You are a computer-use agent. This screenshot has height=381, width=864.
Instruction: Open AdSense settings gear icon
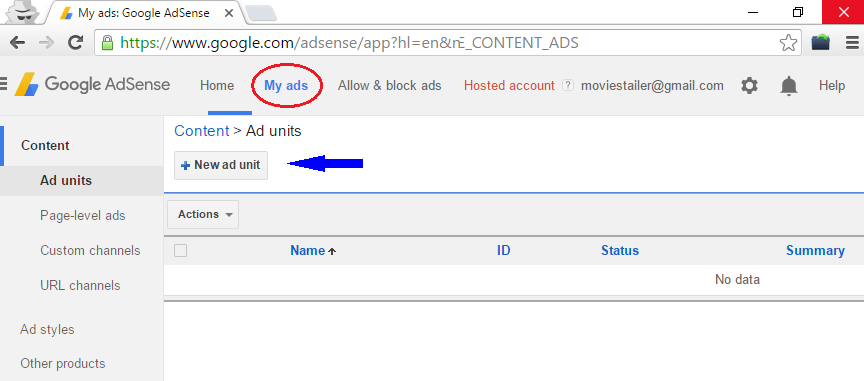coord(749,85)
